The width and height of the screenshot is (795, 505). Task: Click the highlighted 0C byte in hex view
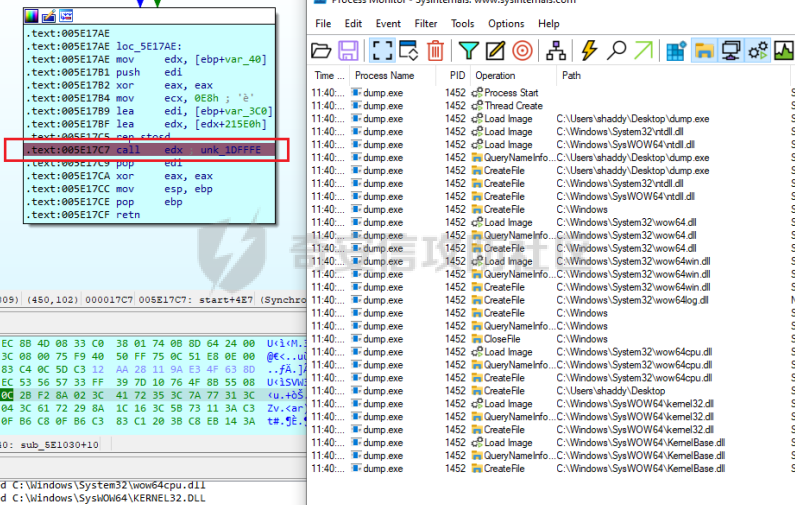pos(7,395)
